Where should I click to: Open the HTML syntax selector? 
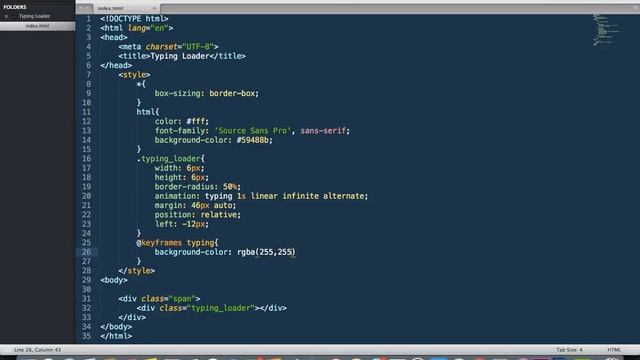[x=614, y=350]
